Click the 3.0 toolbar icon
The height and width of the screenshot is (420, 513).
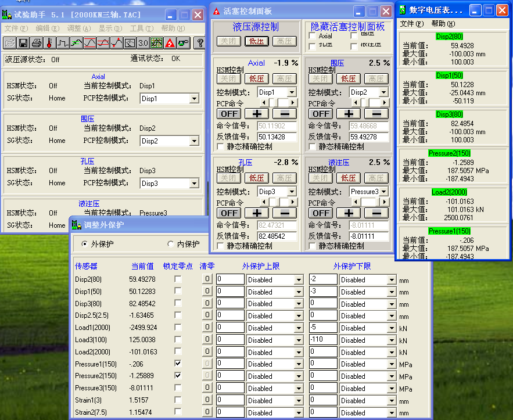click(x=144, y=43)
